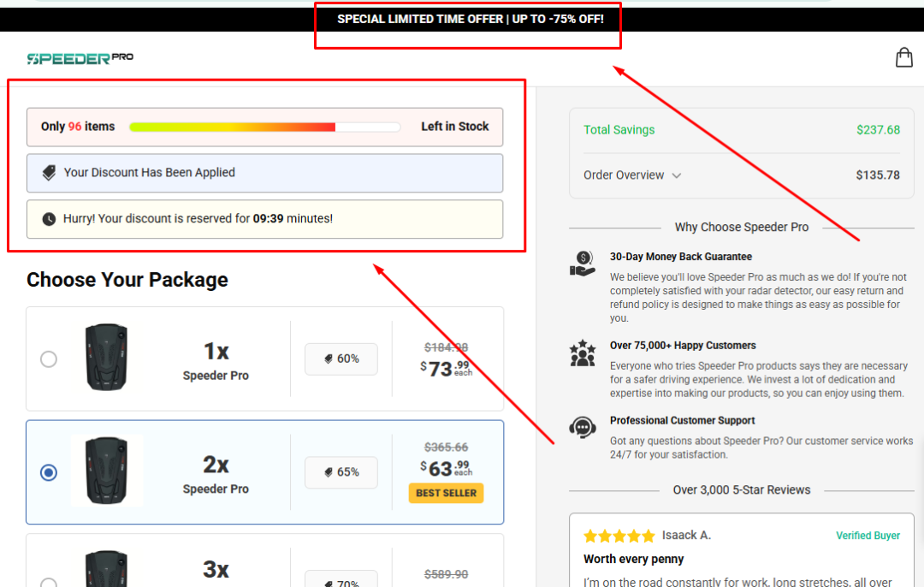The width and height of the screenshot is (924, 587).
Task: Click the clock icon beside the countdown timer
Action: click(49, 219)
